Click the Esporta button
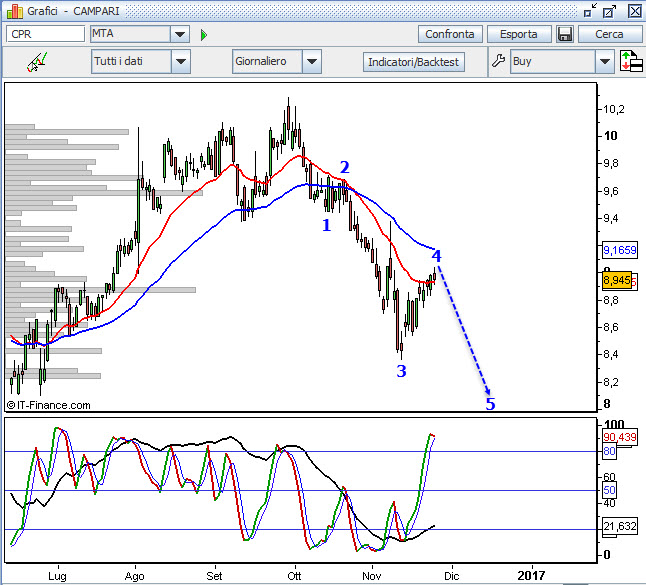 [x=519, y=34]
